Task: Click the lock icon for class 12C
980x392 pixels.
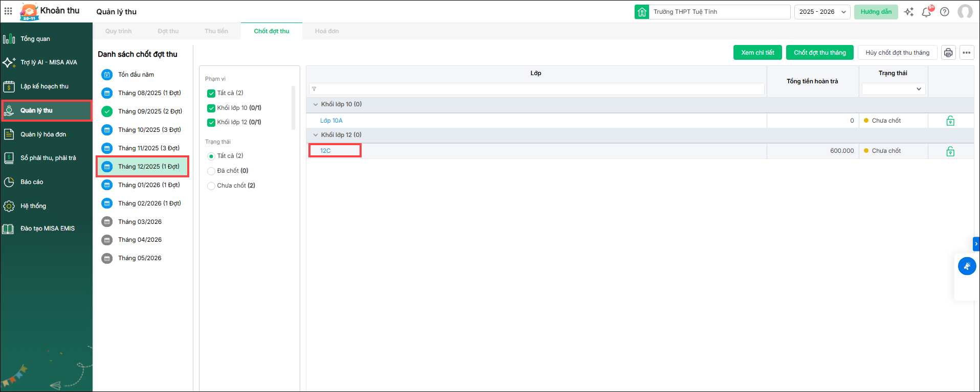Action: tap(950, 151)
